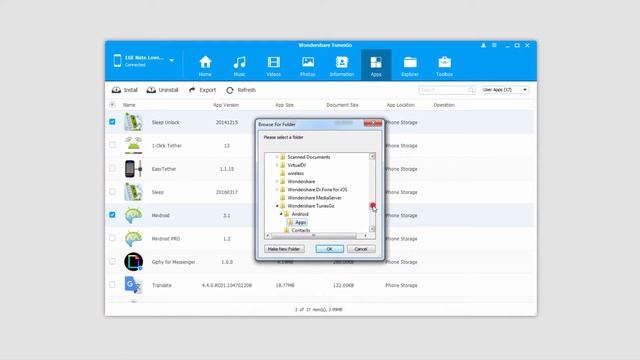Select Wondershare MediaServer folder
Image resolution: width=640 pixels, height=360 pixels.
(x=314, y=198)
